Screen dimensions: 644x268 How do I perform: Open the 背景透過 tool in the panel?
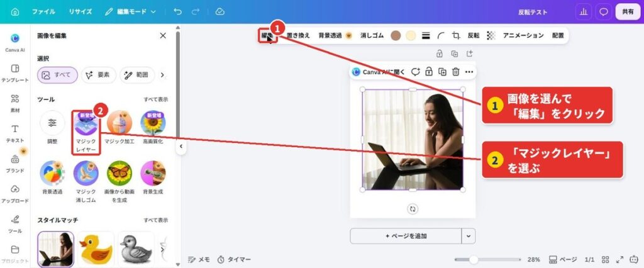click(x=52, y=178)
